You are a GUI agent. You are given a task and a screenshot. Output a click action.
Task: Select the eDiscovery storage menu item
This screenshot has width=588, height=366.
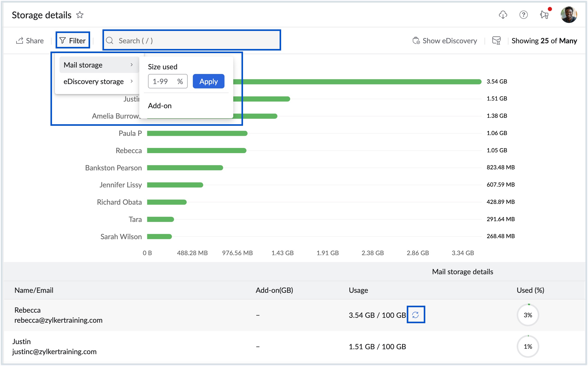(94, 81)
